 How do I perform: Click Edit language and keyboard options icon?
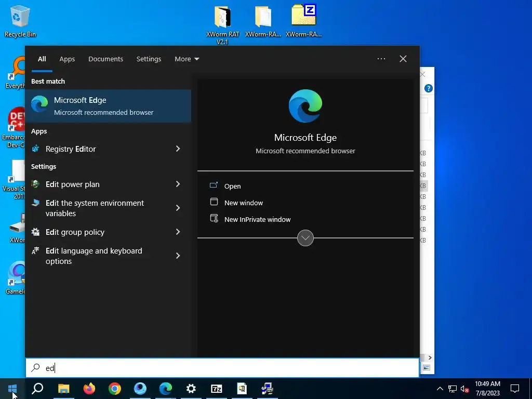[36, 251]
